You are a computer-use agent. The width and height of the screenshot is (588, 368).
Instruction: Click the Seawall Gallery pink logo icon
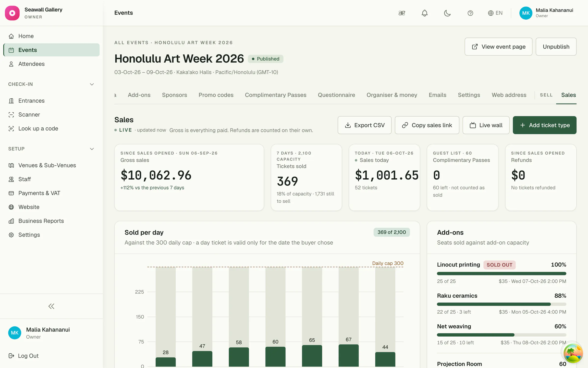[12, 13]
